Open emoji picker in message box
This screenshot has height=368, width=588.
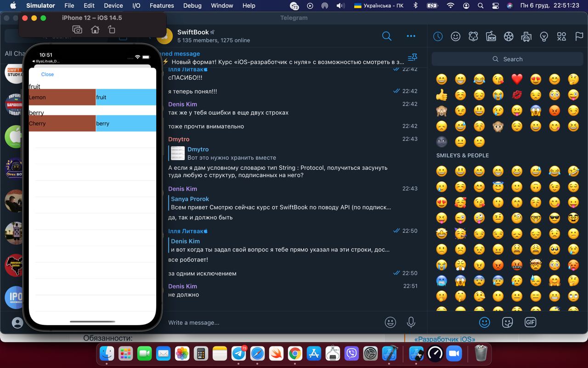[390, 322]
